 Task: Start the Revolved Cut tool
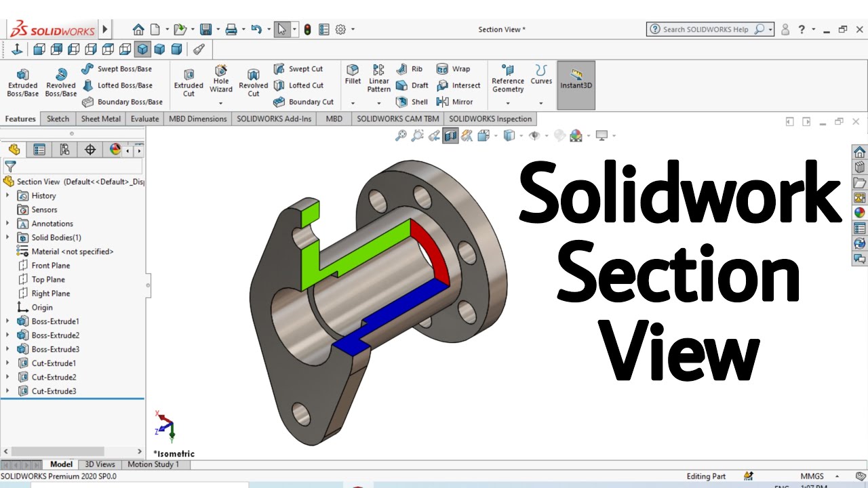tap(253, 83)
